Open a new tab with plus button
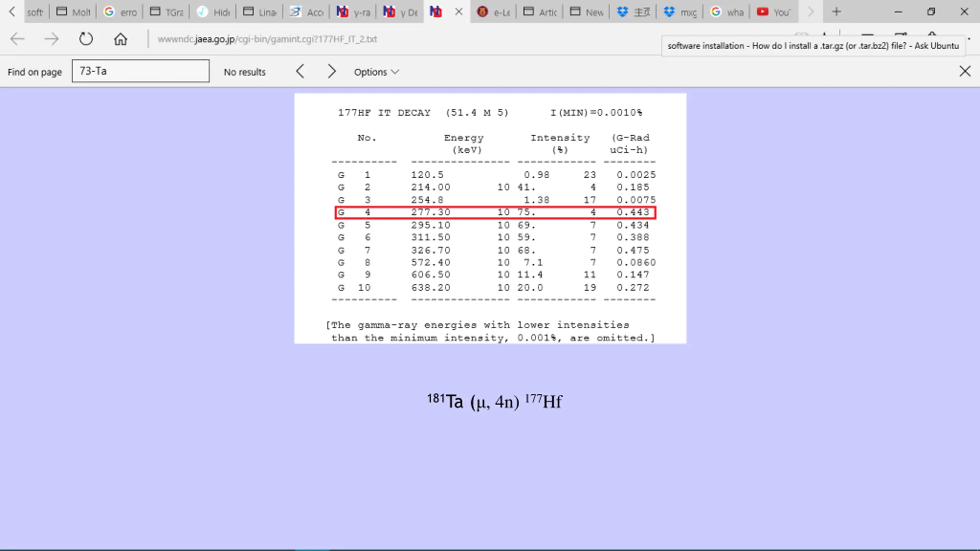Screen dimensions: 980x551 click(x=836, y=12)
